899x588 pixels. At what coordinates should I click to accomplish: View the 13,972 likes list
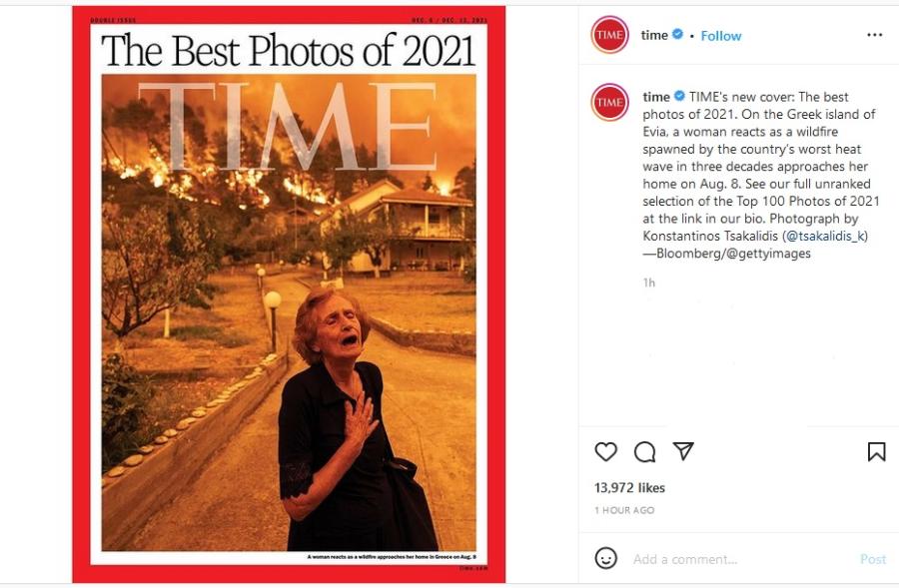tap(629, 488)
